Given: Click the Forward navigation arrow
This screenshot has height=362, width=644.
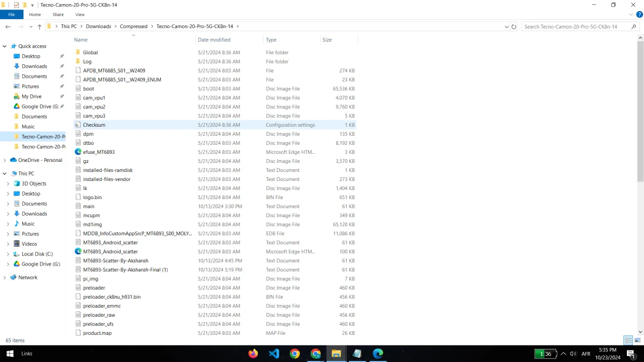Looking at the screenshot, I should pyautogui.click(x=21, y=27).
